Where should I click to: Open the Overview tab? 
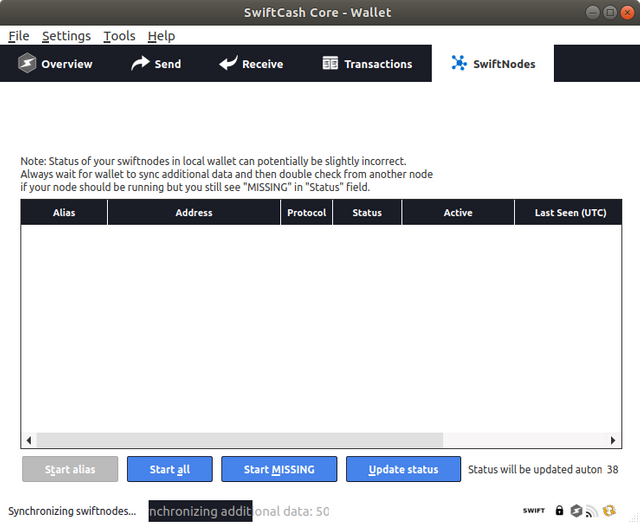point(55,64)
